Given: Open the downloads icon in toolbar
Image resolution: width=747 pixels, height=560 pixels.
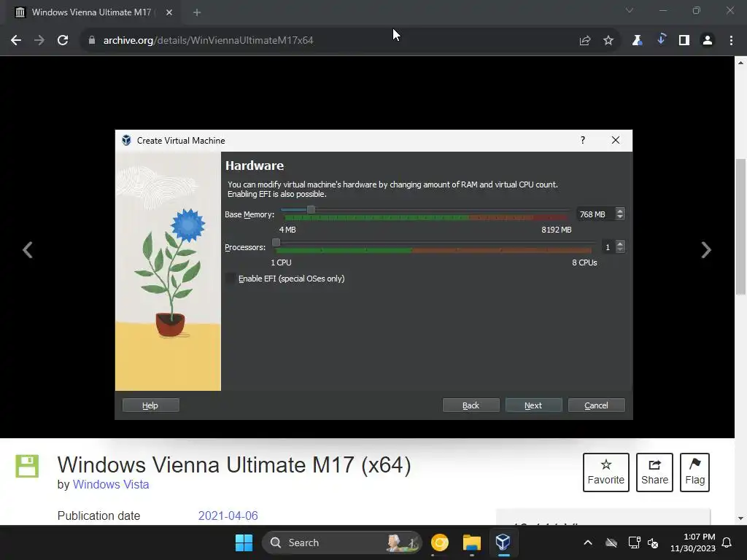Looking at the screenshot, I should tap(661, 40).
